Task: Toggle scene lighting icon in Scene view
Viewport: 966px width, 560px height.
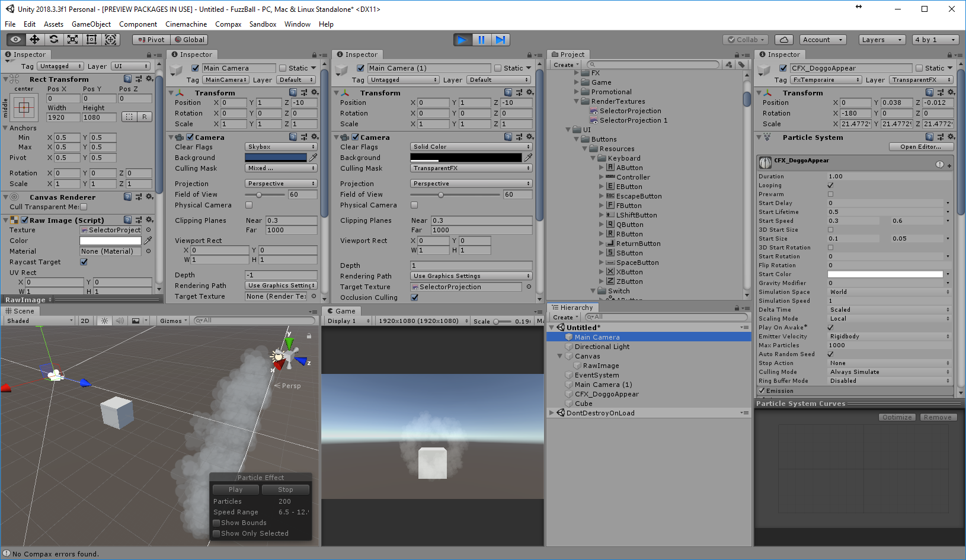Action: coord(104,321)
